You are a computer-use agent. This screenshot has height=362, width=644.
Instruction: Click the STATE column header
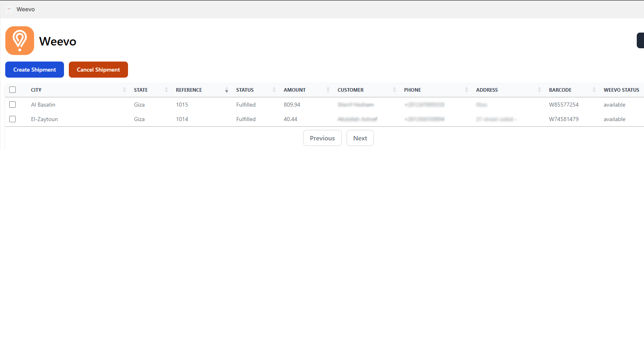point(141,90)
